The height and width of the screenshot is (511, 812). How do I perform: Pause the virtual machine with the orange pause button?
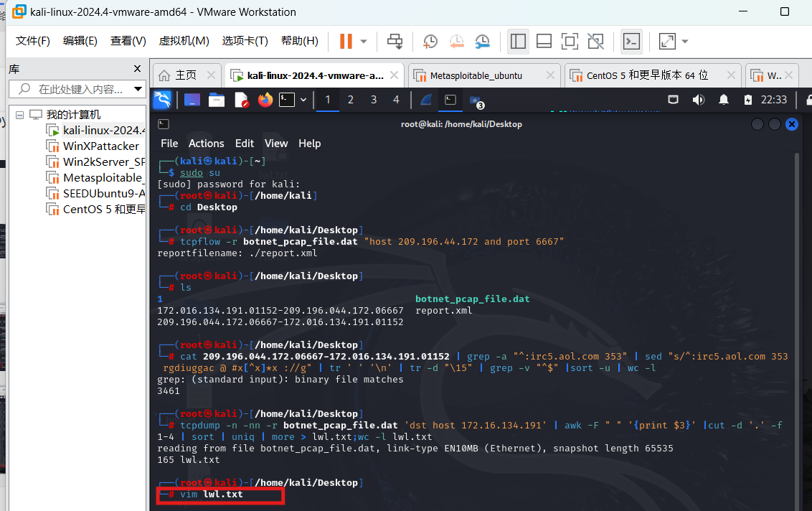tap(346, 41)
